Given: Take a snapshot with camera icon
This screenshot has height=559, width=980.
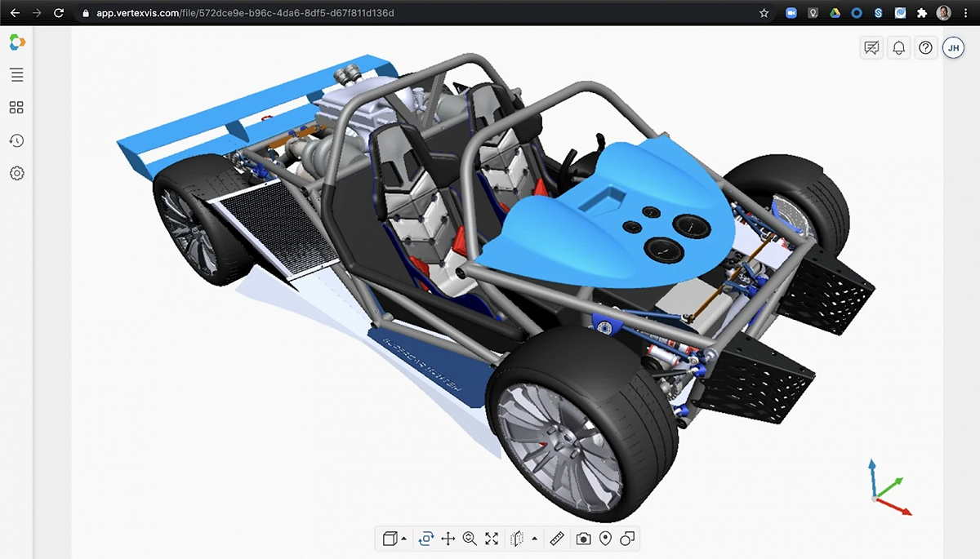Looking at the screenshot, I should 583,539.
